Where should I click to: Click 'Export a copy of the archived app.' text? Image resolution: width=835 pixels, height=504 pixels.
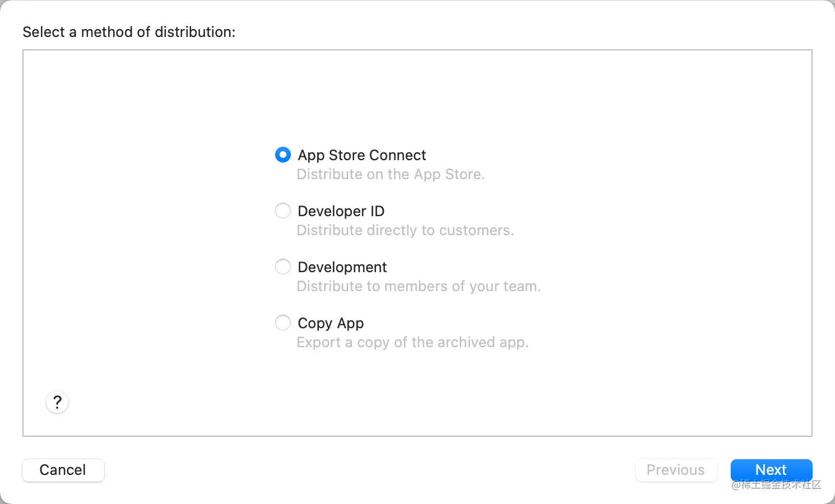(x=412, y=342)
